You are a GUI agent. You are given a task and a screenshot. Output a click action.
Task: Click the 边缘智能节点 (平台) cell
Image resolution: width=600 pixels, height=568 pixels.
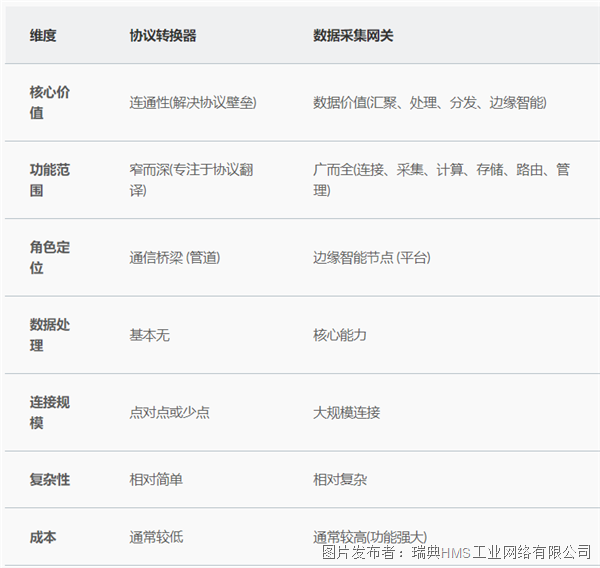click(x=372, y=258)
